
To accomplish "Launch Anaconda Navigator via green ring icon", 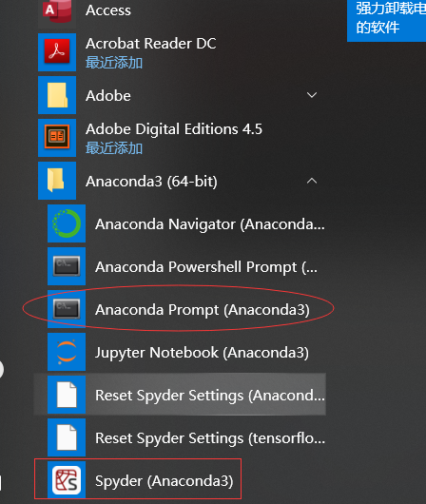I will click(x=67, y=223).
